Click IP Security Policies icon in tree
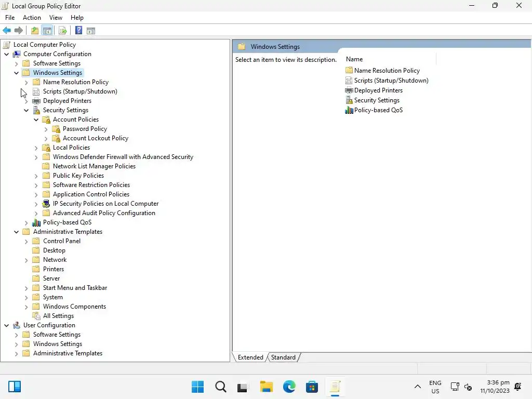Screen dimensions: 532x399 [46, 204]
